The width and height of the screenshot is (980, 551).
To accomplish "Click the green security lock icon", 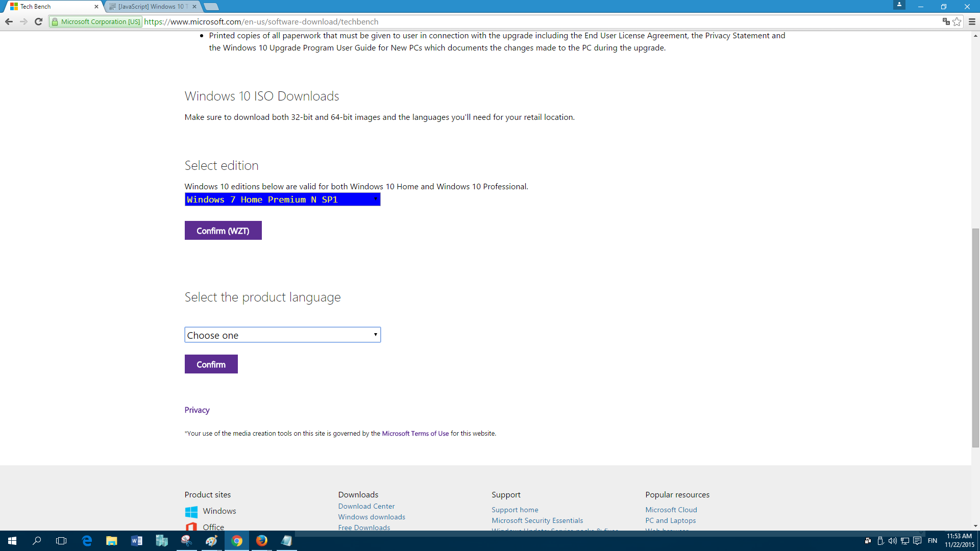I will point(55,21).
